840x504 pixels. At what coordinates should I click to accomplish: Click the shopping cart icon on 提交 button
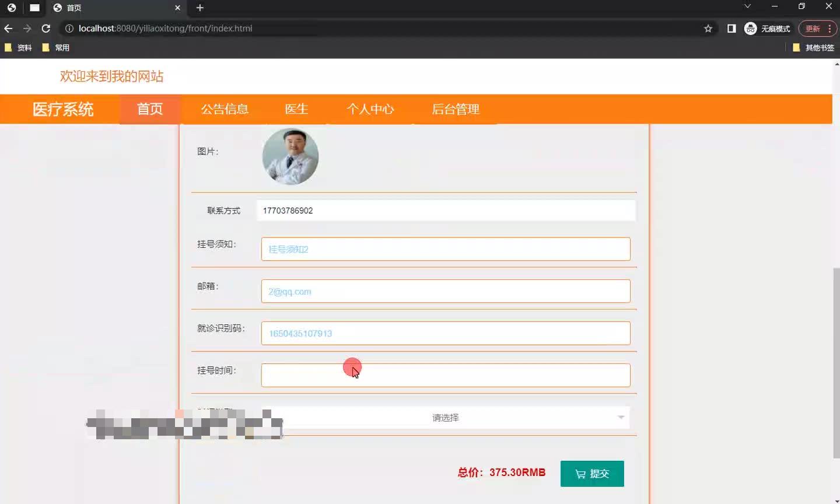[580, 474]
